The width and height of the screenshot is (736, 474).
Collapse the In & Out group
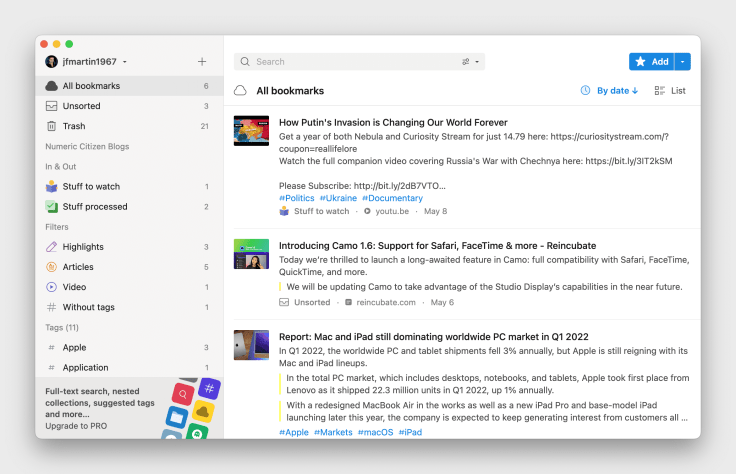[61, 167]
